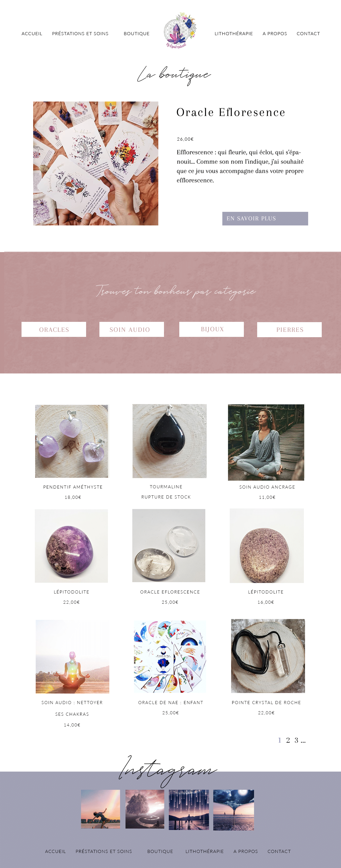Image resolution: width=341 pixels, height=868 pixels.
Task: Choose the Soin Audio category
Action: (132, 329)
